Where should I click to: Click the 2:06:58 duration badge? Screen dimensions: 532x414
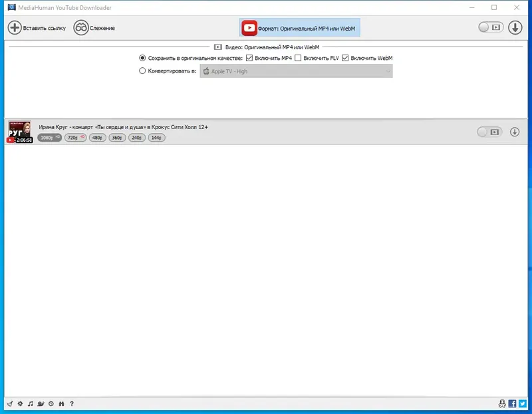click(x=25, y=140)
